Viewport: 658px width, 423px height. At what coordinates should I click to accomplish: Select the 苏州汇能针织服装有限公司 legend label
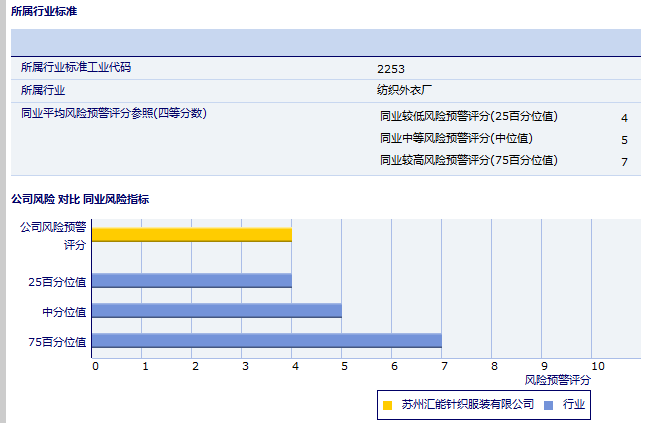tap(467, 405)
